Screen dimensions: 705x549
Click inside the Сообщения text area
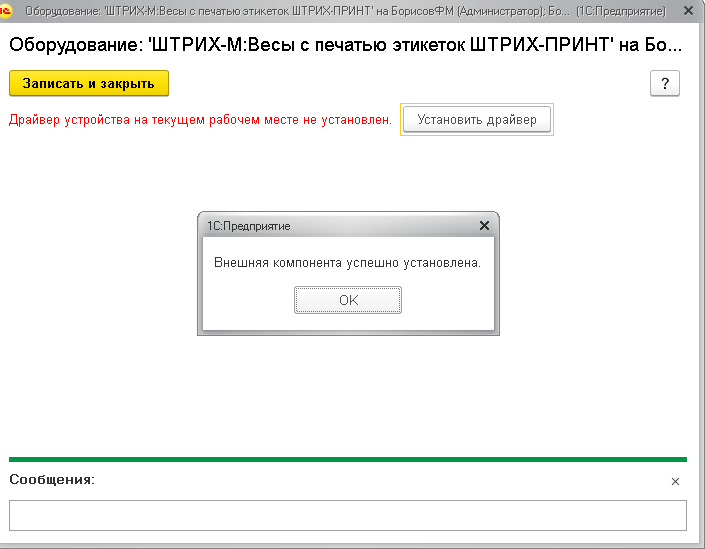tap(348, 515)
